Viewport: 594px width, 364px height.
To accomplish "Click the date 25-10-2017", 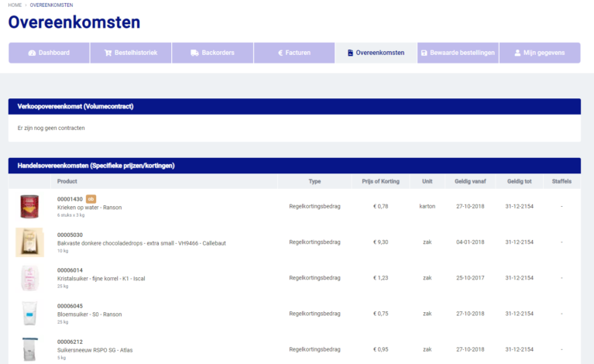I will click(470, 277).
